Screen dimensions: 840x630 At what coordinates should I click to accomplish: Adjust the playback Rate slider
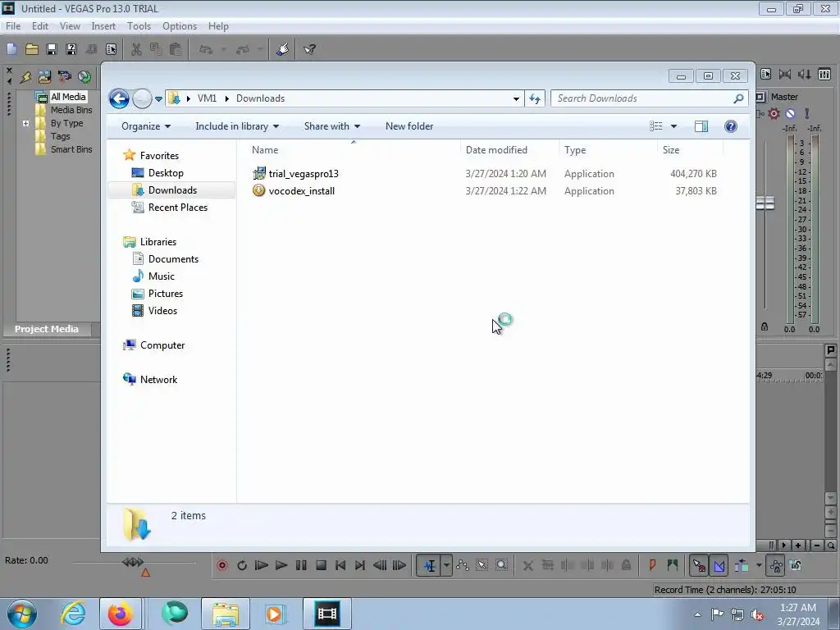click(134, 562)
